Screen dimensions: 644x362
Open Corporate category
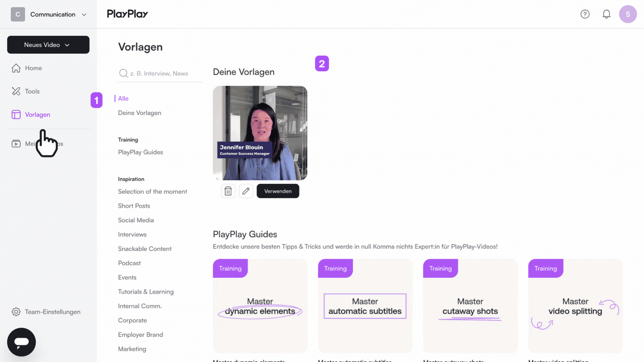coord(132,320)
